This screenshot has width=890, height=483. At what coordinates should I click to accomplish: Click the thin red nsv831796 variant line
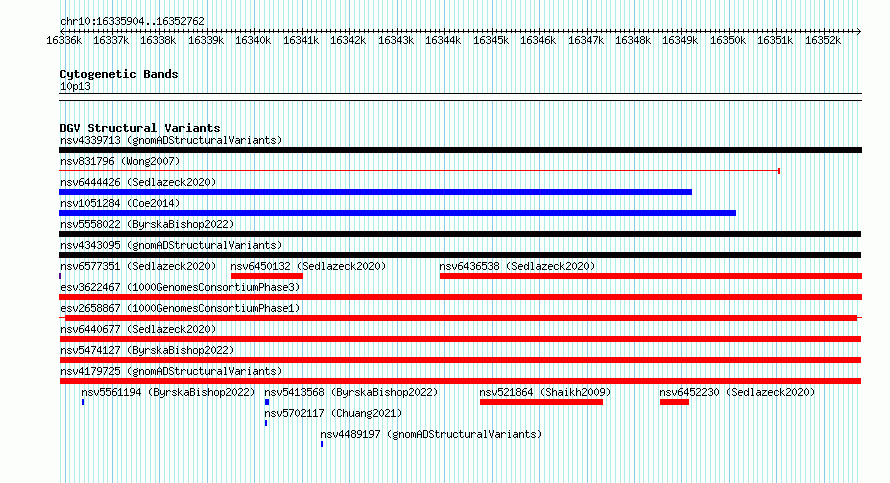[x=419, y=171]
